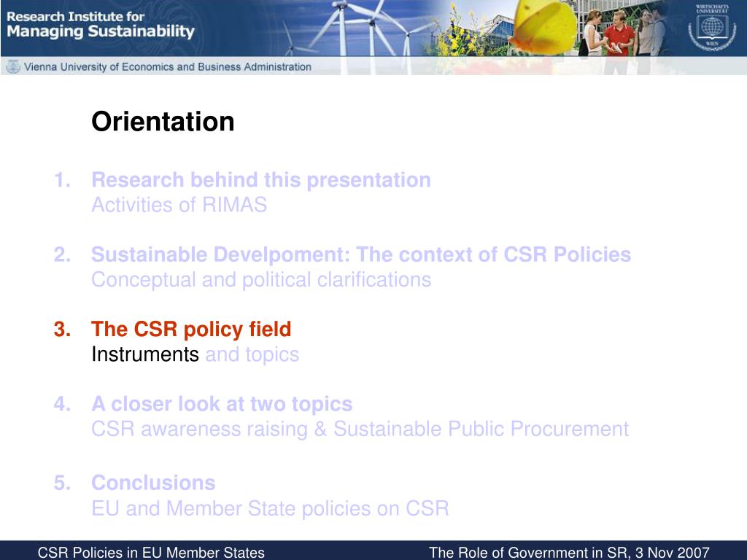Click the black 'Instruments' word
The image size is (747, 560).
145,354
